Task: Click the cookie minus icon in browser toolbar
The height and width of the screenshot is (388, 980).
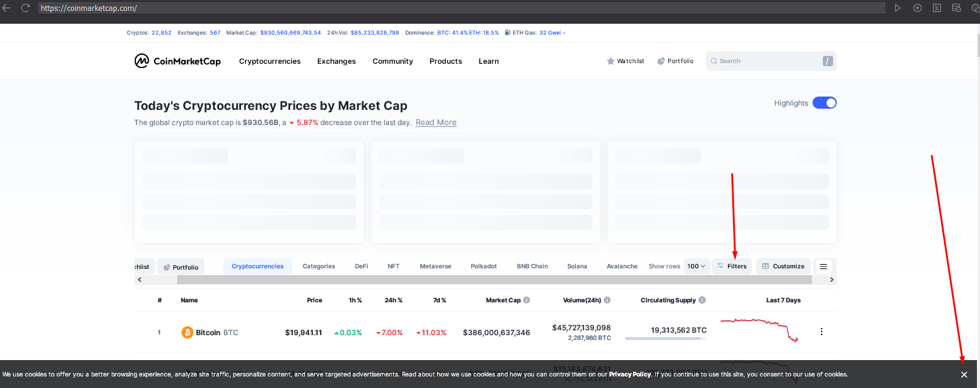Action: [975, 8]
